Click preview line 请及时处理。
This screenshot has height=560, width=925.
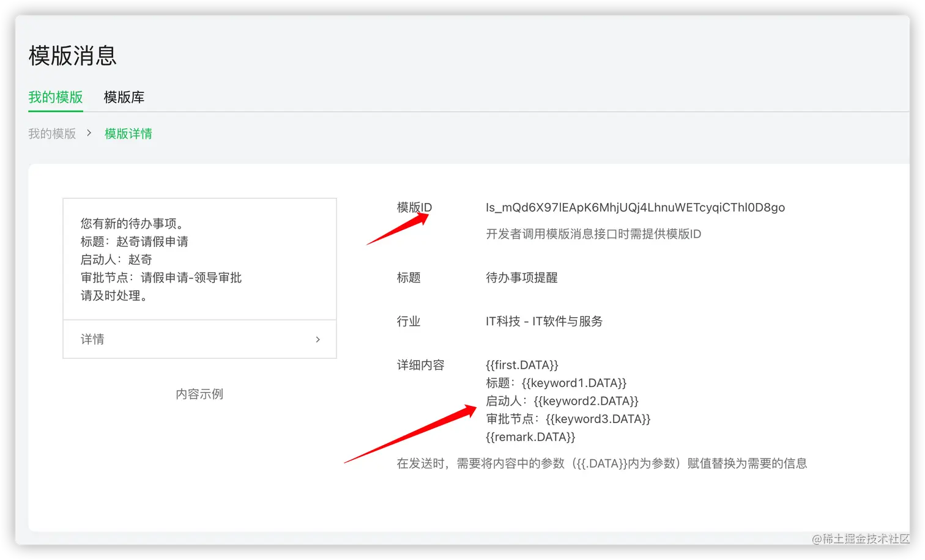pyautogui.click(x=114, y=296)
